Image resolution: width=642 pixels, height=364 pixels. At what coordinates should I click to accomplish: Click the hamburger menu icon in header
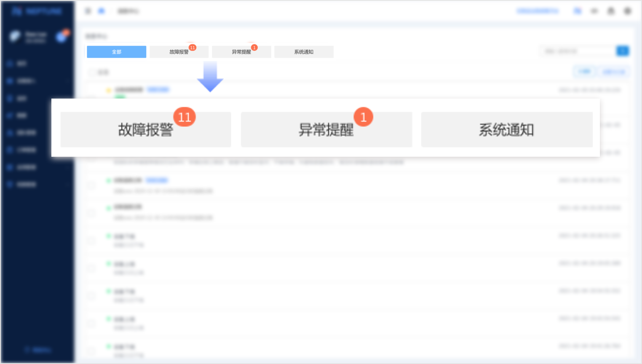point(88,11)
